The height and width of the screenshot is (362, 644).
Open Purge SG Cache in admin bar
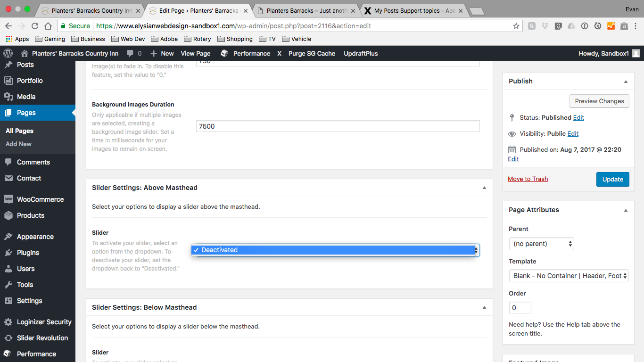tap(312, 53)
